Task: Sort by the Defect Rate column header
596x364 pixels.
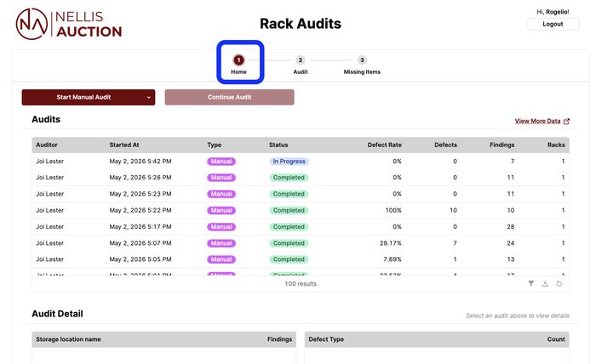Action: click(x=384, y=145)
